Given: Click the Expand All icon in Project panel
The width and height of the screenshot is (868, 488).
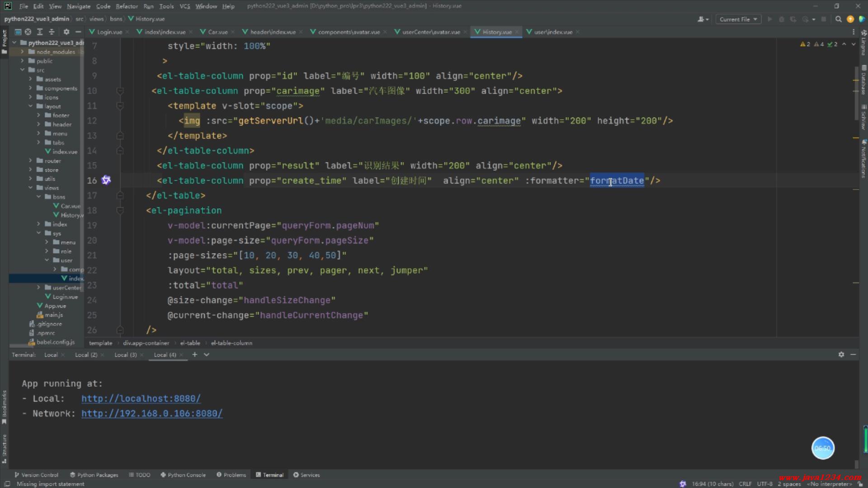Looking at the screenshot, I should coord(40,32).
